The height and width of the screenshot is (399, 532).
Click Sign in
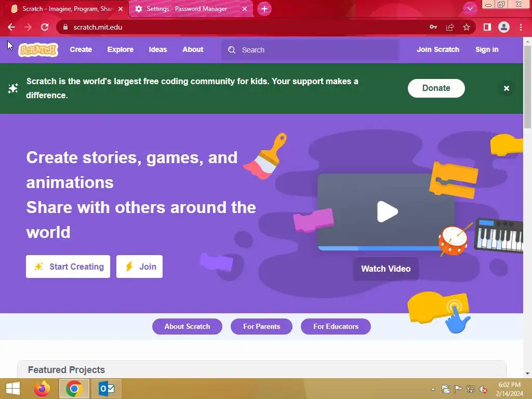coord(487,49)
